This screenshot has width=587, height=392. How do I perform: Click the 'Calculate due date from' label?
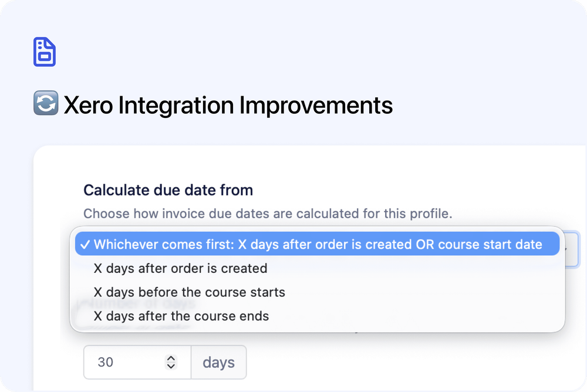pos(168,190)
